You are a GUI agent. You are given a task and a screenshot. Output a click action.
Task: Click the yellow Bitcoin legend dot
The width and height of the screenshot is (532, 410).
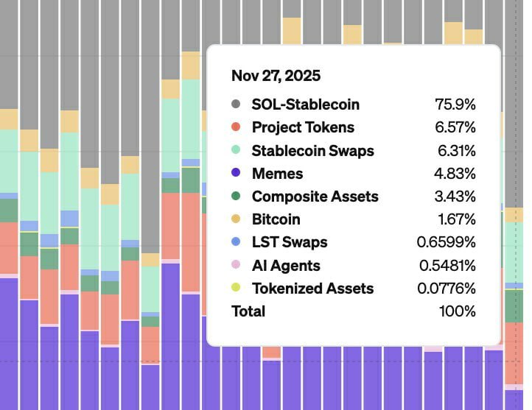236,219
